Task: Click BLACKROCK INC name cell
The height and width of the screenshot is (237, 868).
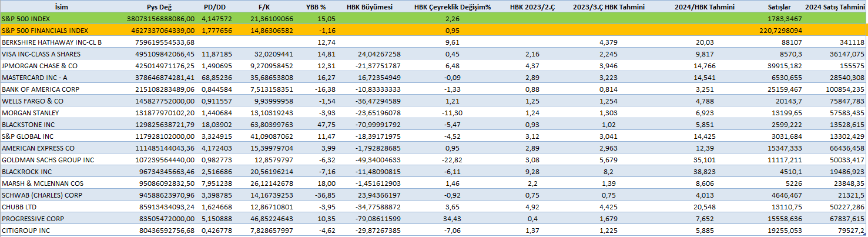Action: 26,172
